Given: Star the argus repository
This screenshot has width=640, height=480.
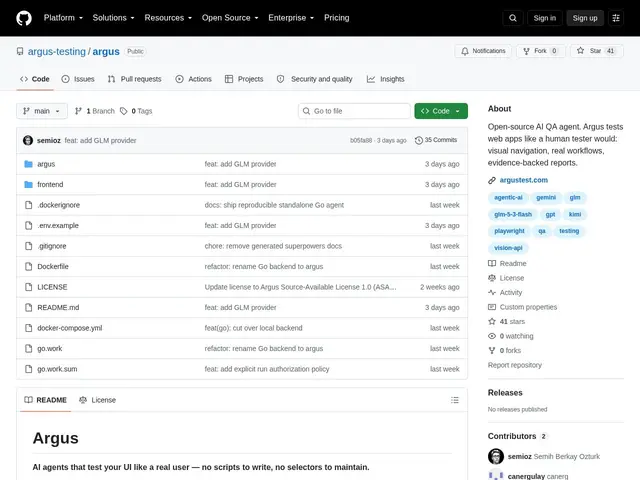Looking at the screenshot, I should coord(596,51).
